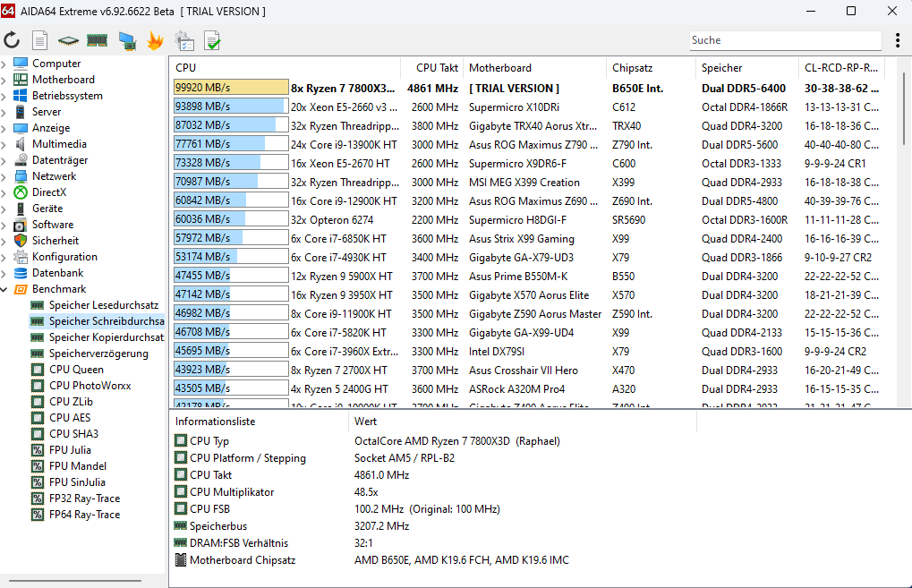Sort by the CPU Takt column header
This screenshot has width=912, height=588.
432,67
